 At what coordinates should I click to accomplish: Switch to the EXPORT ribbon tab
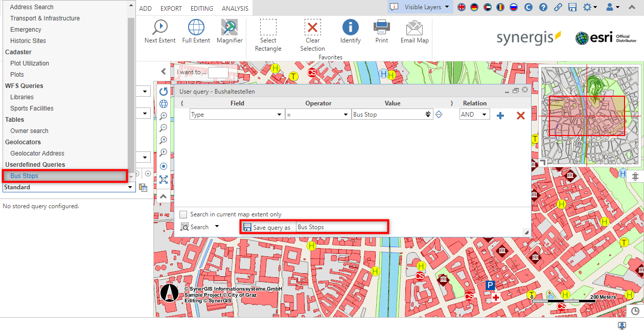[x=171, y=8]
